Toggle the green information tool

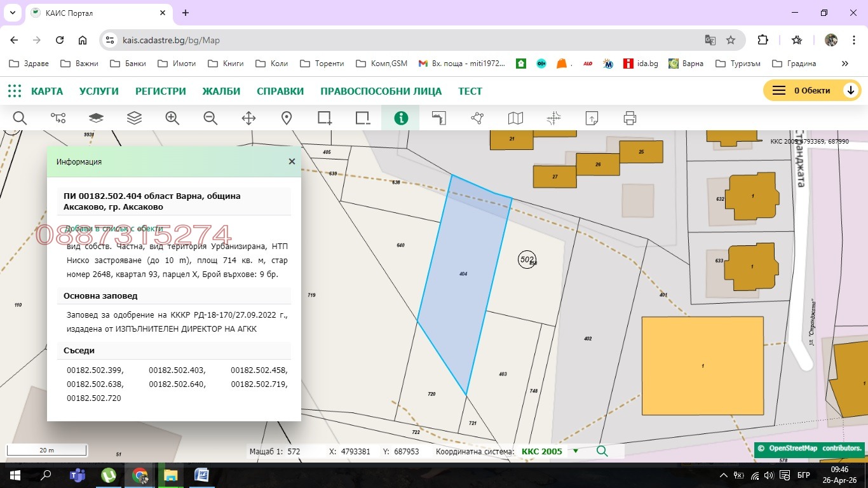click(x=400, y=118)
